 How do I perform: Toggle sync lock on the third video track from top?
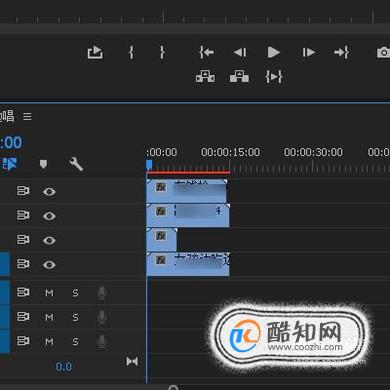click(23, 240)
